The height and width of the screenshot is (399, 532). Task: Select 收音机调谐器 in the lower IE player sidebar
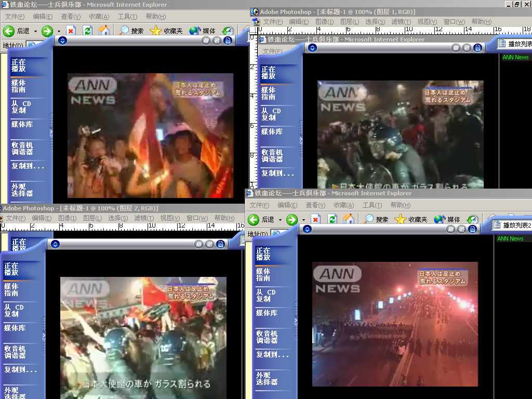267,337
